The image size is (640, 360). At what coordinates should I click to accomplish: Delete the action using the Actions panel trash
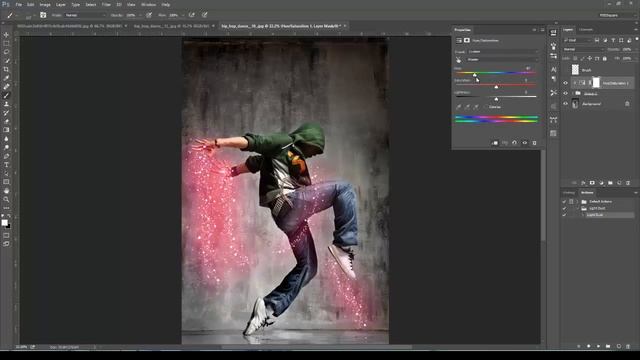point(628,346)
